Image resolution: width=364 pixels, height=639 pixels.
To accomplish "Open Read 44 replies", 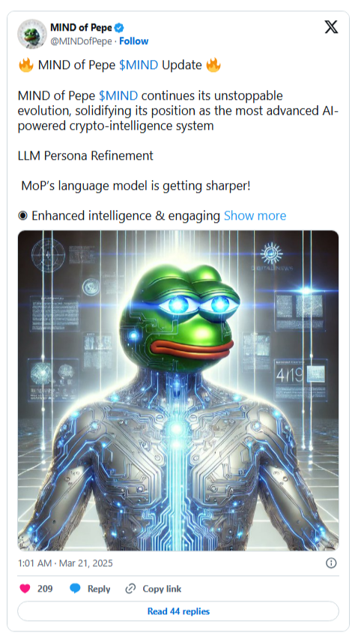I will 178,611.
